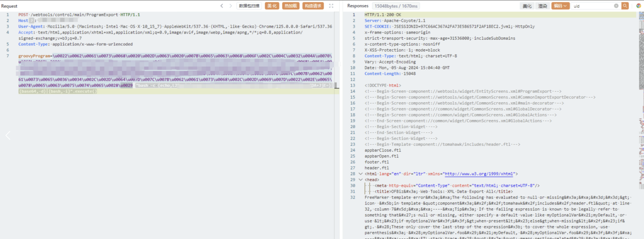The image size is (644, 239).
Task: Click the left slide-out arrow
Action: [x=8, y=135]
